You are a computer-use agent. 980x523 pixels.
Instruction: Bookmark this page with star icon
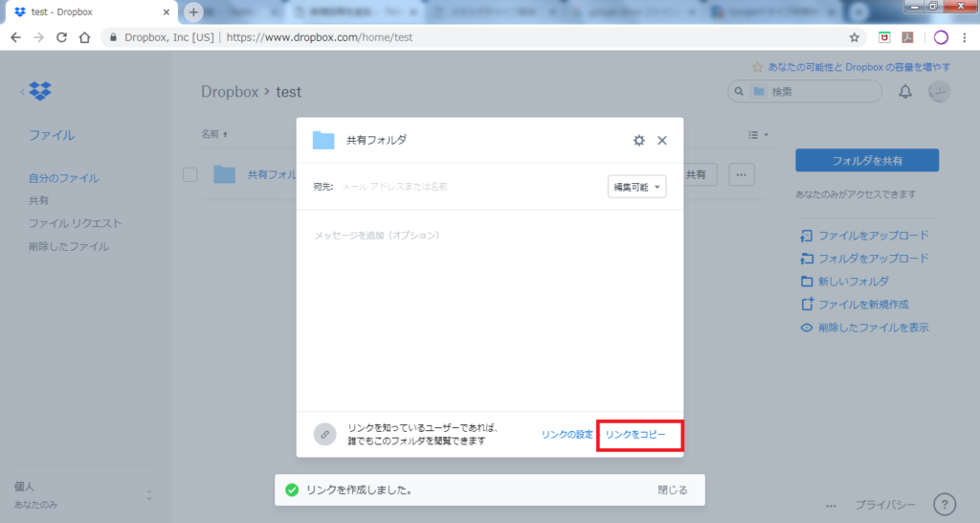point(855,37)
